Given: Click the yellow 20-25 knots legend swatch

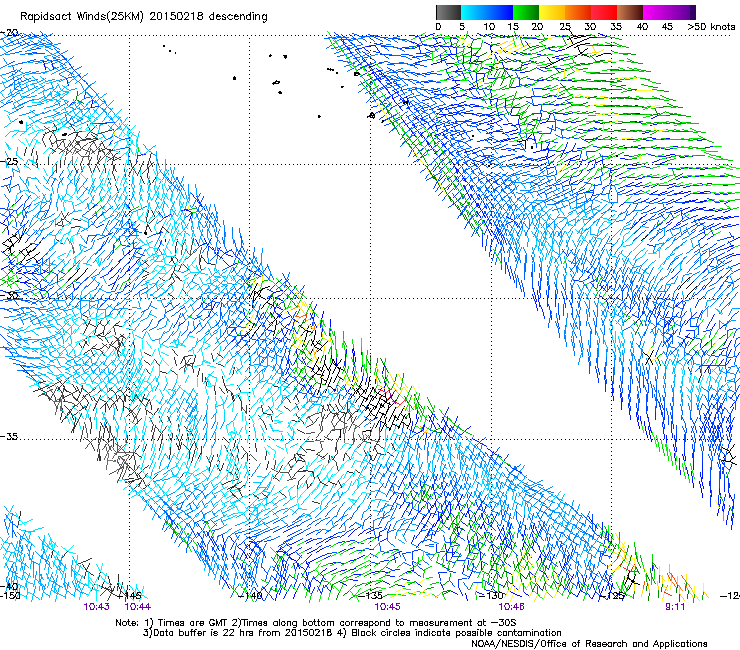Looking at the screenshot, I should (x=552, y=12).
